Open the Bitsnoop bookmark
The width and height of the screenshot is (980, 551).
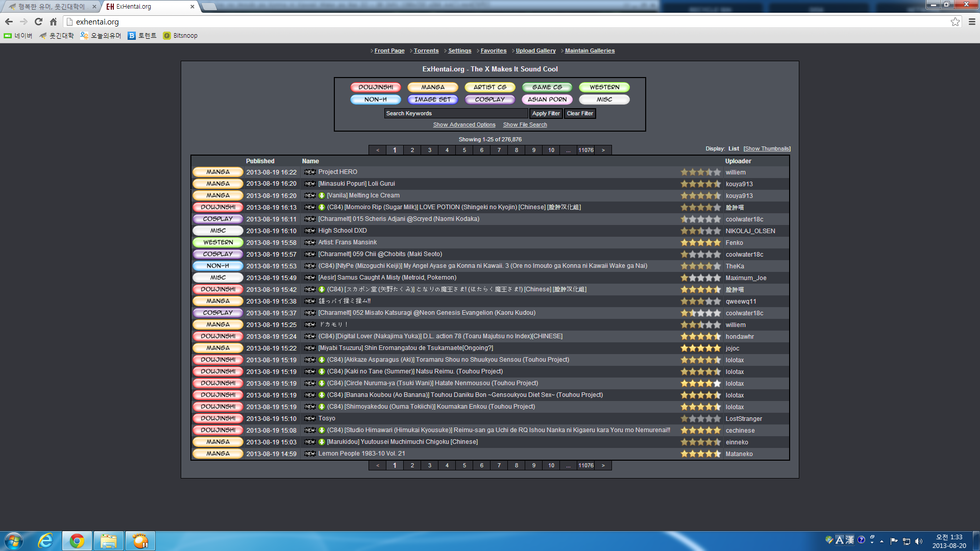[x=180, y=36]
